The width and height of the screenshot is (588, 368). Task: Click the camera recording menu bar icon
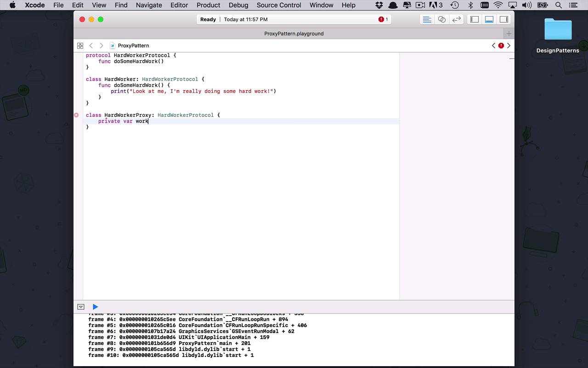[x=420, y=5]
